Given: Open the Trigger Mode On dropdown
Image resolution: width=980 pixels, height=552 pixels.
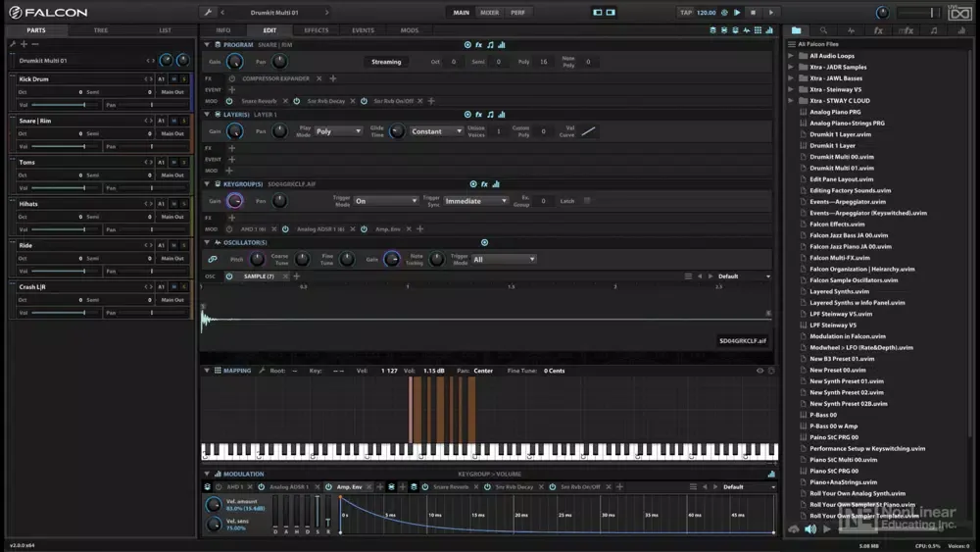Looking at the screenshot, I should coord(385,201).
